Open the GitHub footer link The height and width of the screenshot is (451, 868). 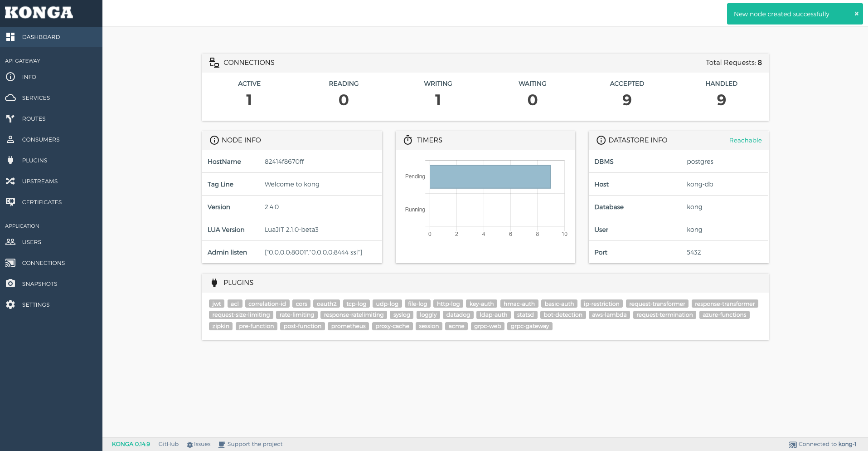pos(168,444)
